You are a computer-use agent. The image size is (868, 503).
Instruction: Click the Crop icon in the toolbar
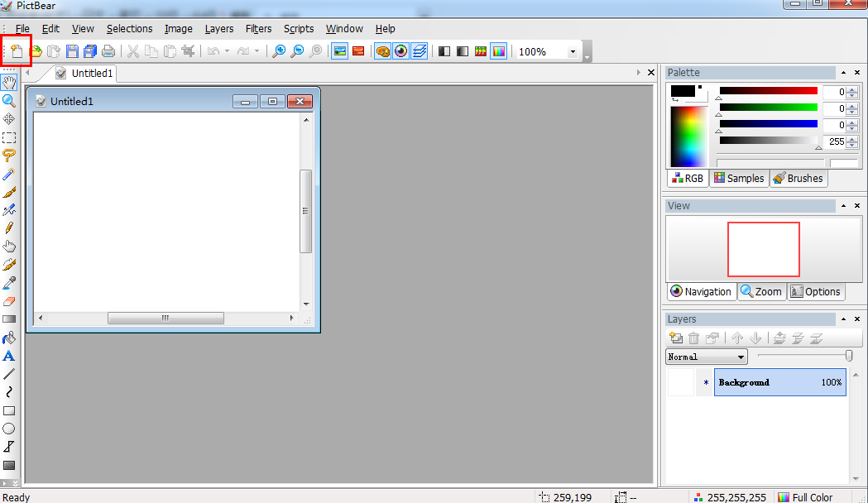click(x=188, y=51)
